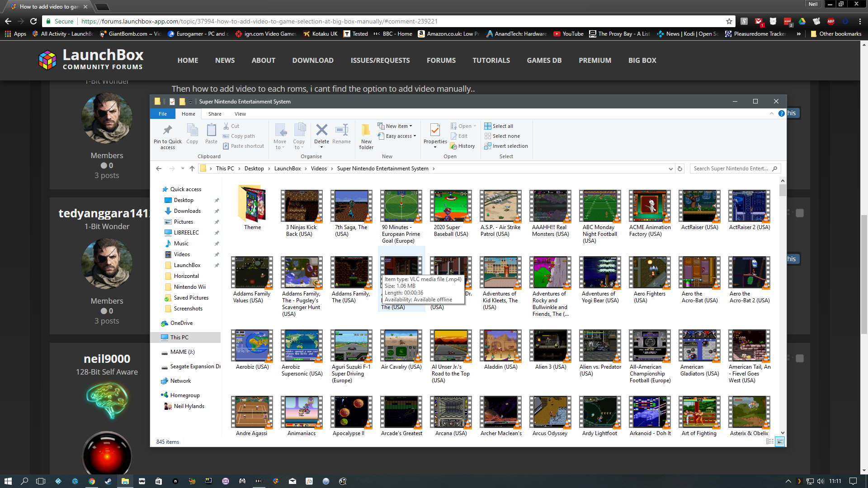868x488 pixels.
Task: Reload the Chrome page
Action: [33, 21]
